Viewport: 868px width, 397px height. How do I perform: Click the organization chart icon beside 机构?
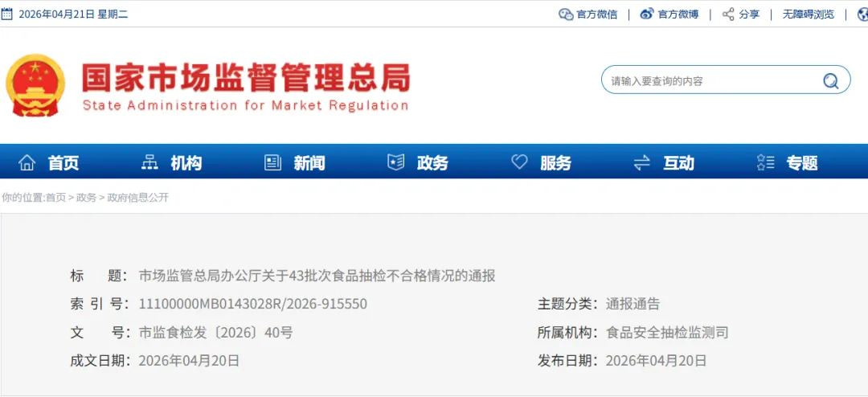tap(149, 163)
